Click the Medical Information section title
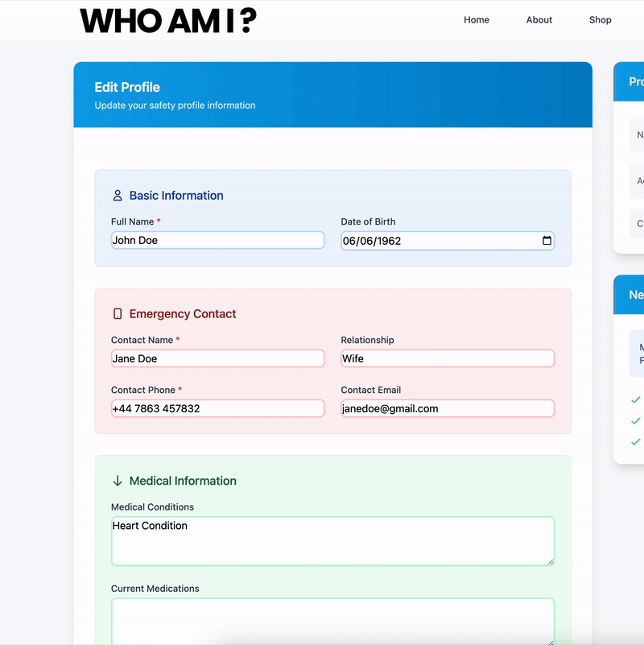644x645 pixels. pyautogui.click(x=183, y=481)
